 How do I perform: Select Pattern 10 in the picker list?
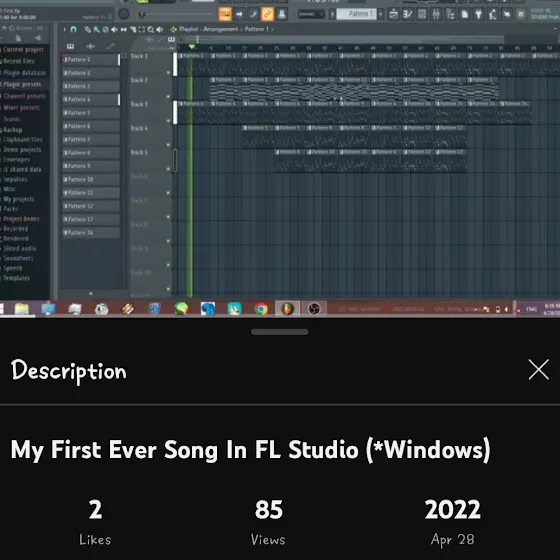coord(91,179)
